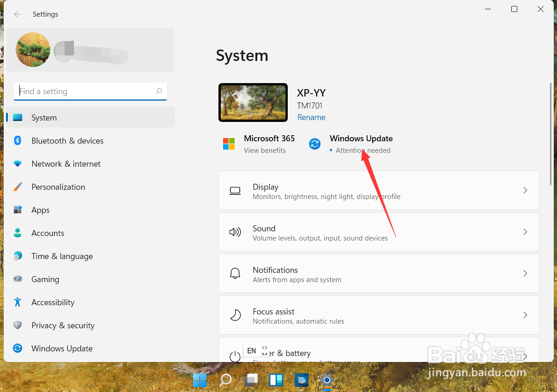Click the Focus assist moon icon
Screen dimensions: 557x392
236,315
